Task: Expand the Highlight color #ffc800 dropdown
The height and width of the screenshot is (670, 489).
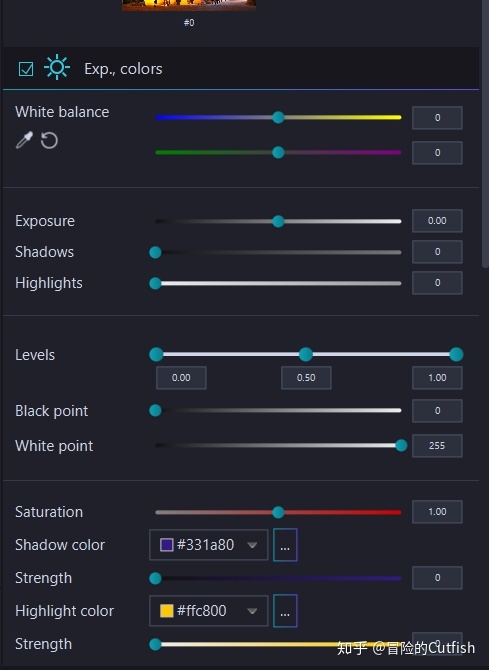Action: [252, 611]
